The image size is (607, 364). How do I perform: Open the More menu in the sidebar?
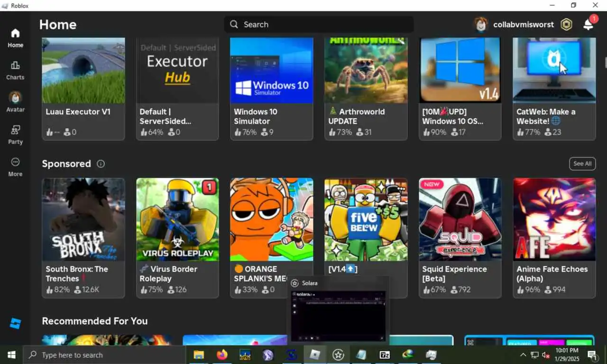tap(15, 167)
